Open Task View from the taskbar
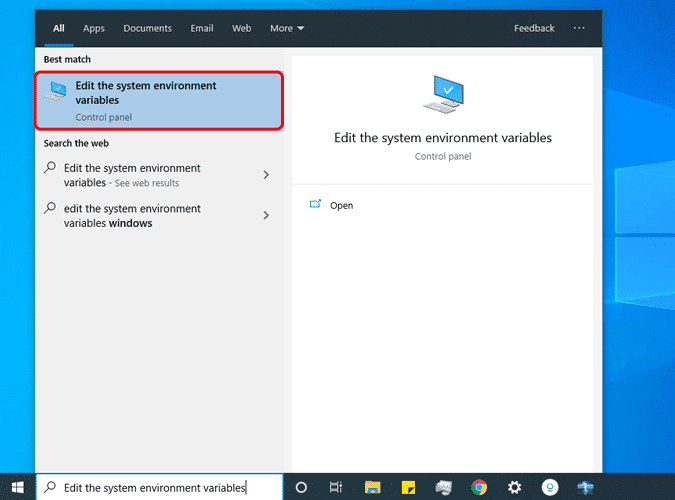675x500 pixels. pos(336,487)
